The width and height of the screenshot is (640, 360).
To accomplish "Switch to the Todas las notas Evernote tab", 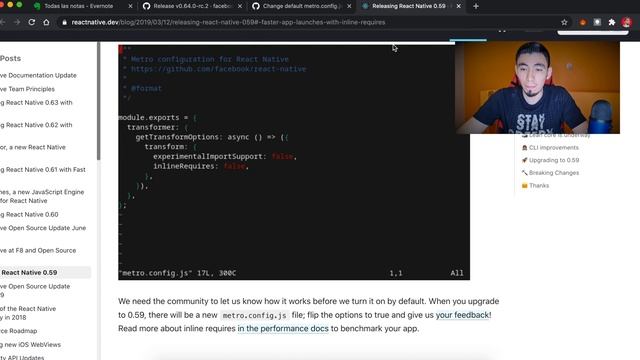I will coord(79,6).
